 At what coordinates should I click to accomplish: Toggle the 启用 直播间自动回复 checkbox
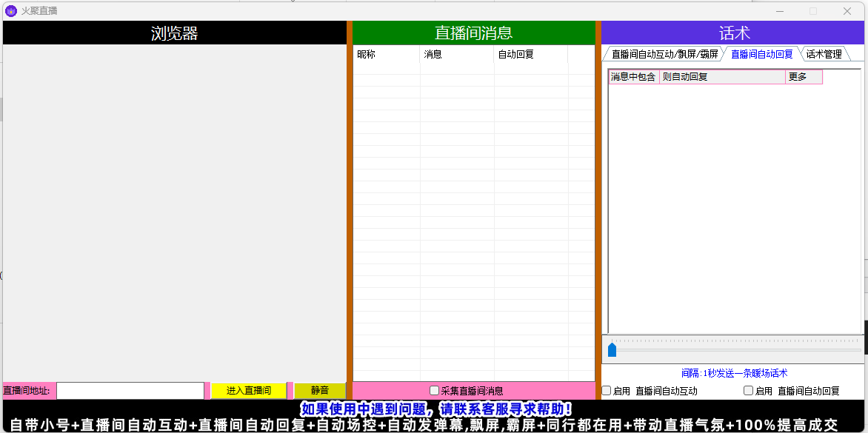tap(749, 391)
